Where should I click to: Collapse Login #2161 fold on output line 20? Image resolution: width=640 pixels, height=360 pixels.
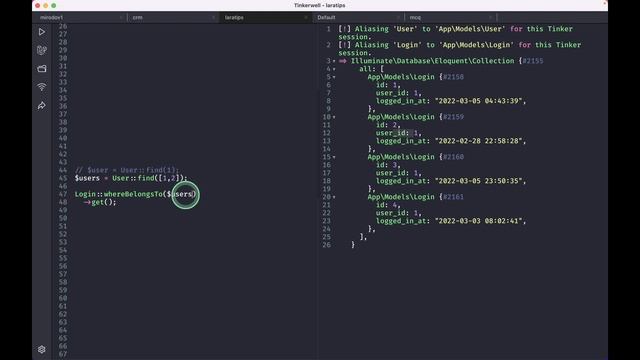pyautogui.click(x=334, y=197)
